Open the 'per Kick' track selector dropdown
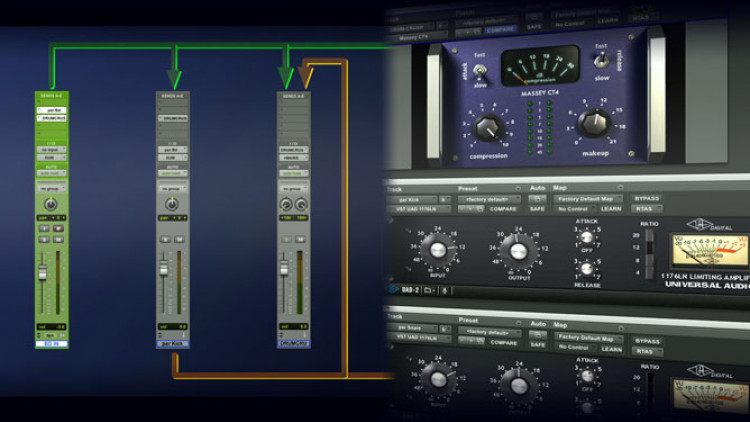 click(x=412, y=200)
